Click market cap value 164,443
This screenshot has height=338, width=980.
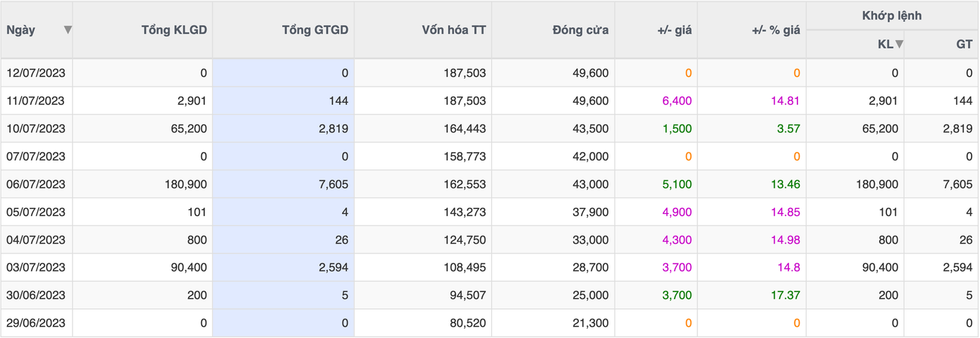point(463,128)
